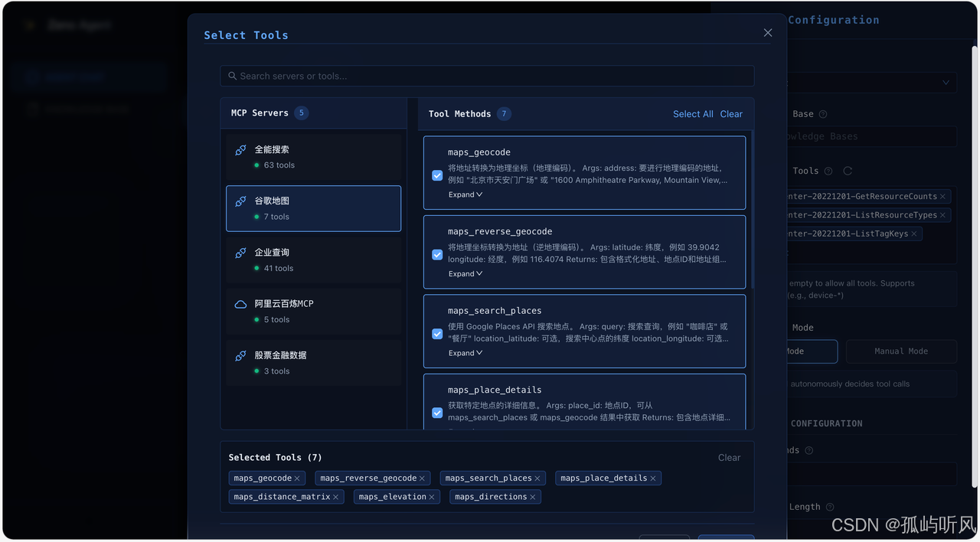
Task: Focus the Search servers or tools field
Action: [487, 76]
